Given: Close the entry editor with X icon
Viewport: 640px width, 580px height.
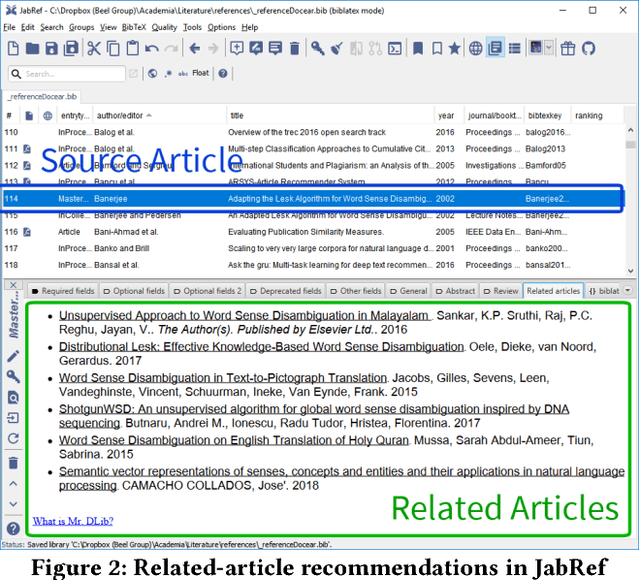Looking at the screenshot, I should [13, 285].
